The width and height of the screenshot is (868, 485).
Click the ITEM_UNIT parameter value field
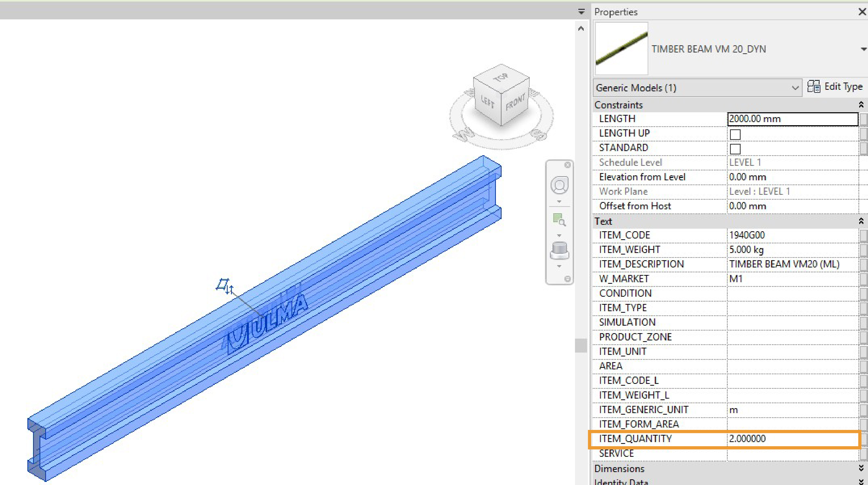coord(793,352)
